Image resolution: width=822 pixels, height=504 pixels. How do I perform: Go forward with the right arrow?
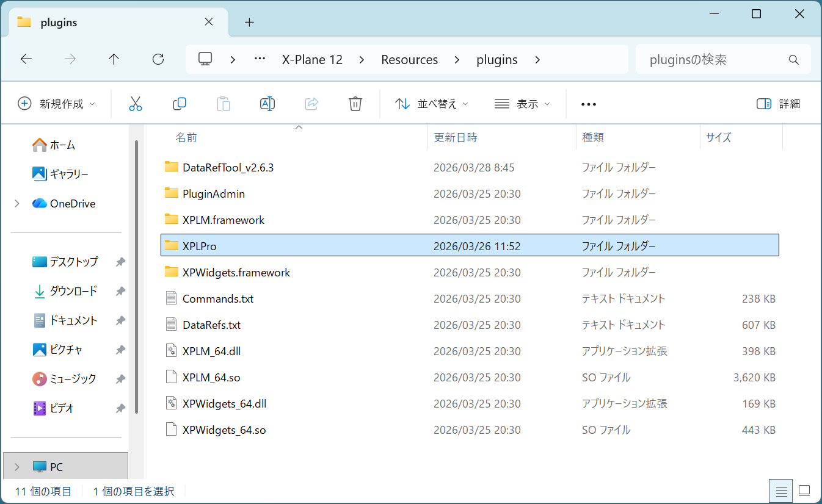[x=70, y=59]
